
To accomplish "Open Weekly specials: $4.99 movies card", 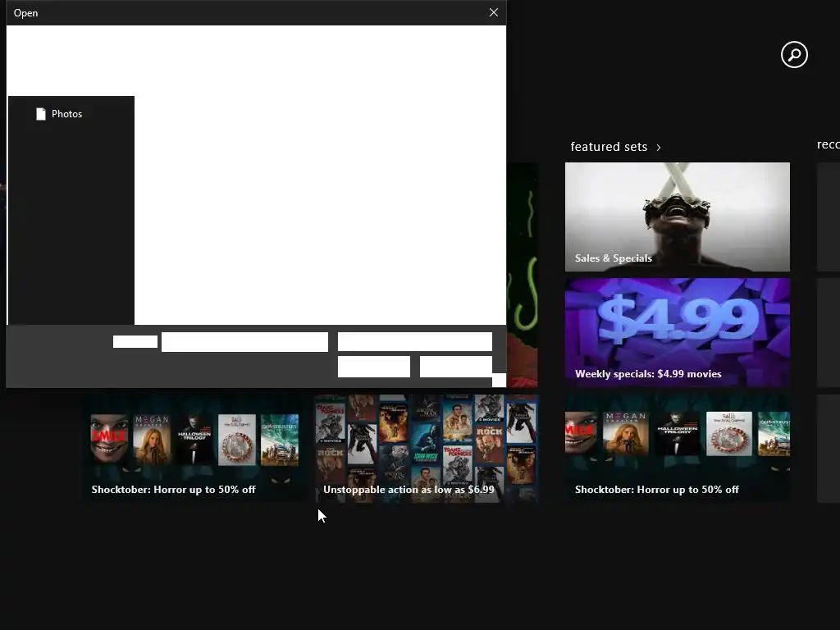I will pos(677,332).
